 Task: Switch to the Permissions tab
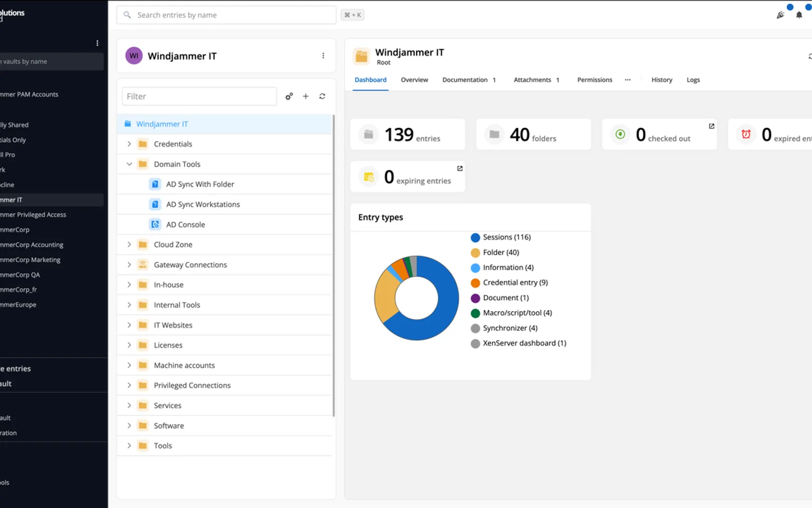pos(595,80)
